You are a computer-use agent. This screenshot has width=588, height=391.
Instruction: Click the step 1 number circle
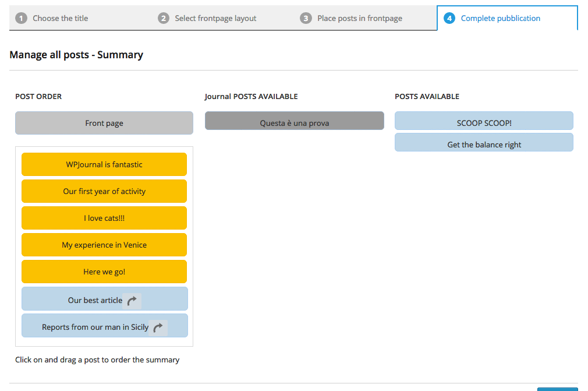22,18
